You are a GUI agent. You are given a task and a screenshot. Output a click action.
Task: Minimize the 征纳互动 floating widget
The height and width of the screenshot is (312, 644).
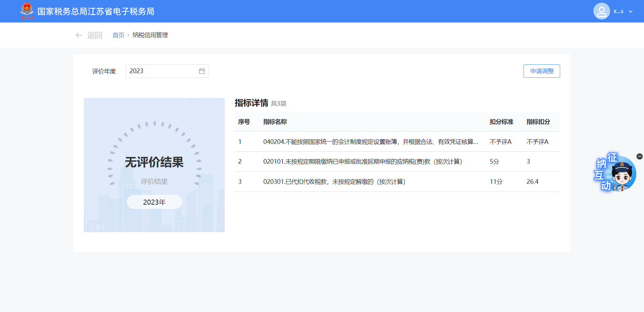[639, 156]
